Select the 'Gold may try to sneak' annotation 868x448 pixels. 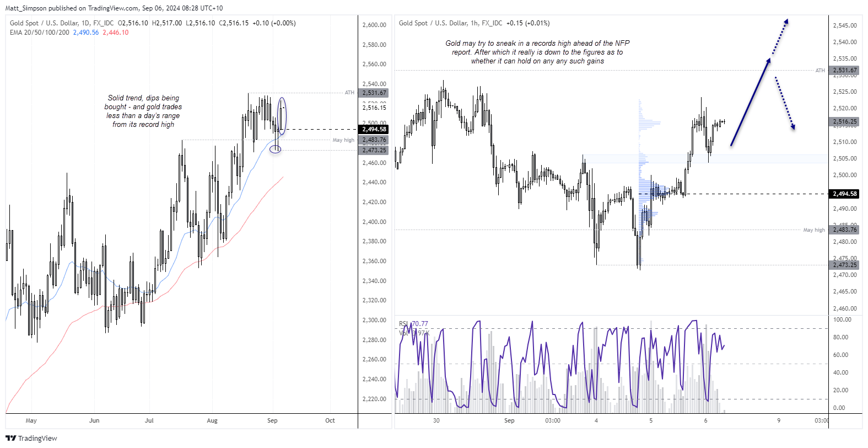pos(537,52)
